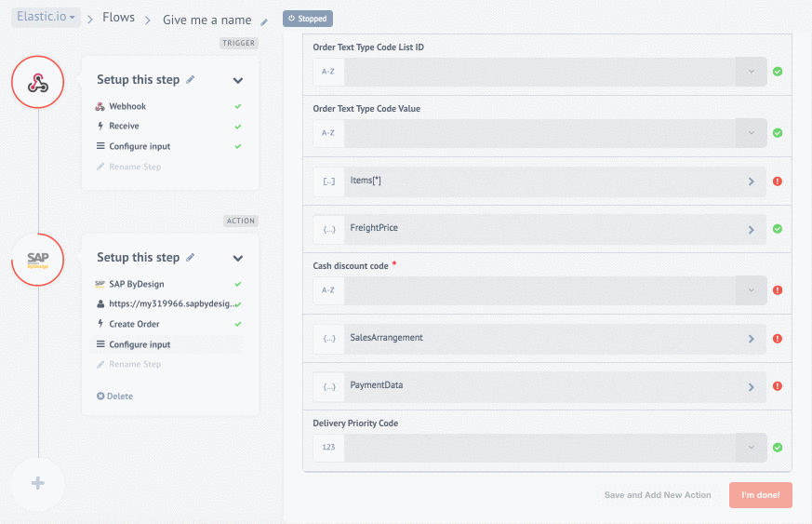Click the webhook trigger circle icon
The image size is (812, 524).
(38, 82)
